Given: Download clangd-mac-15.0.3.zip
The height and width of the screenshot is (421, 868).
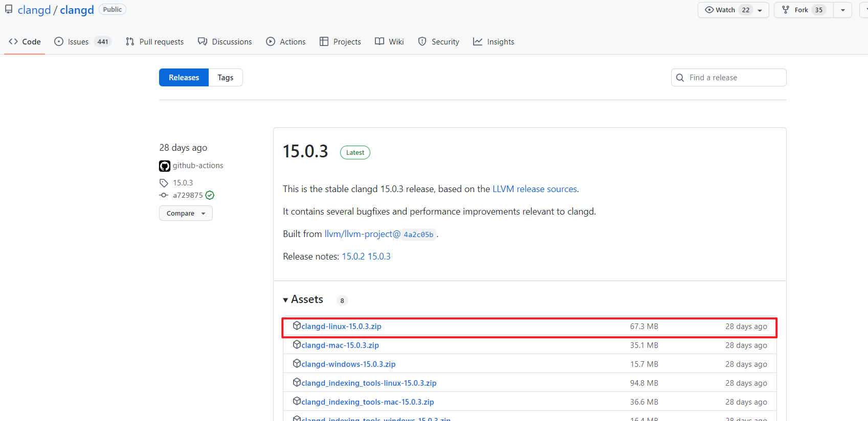Looking at the screenshot, I should (x=340, y=345).
